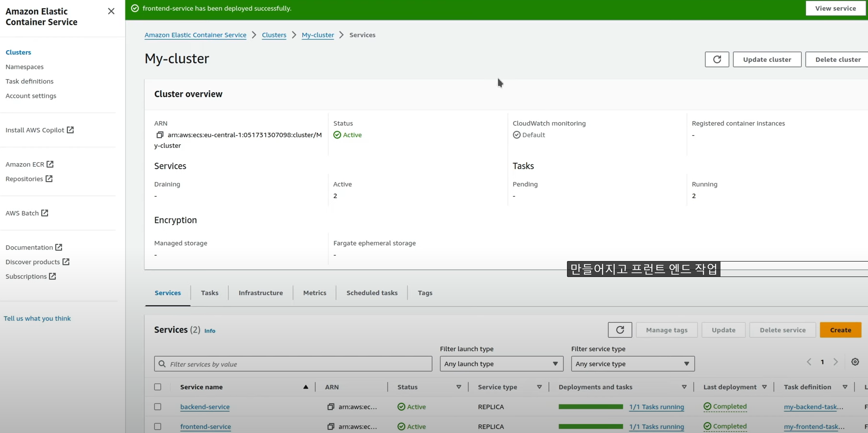This screenshot has height=433, width=868.
Task: Copy frontend-service ARN icon
Action: (x=330, y=426)
